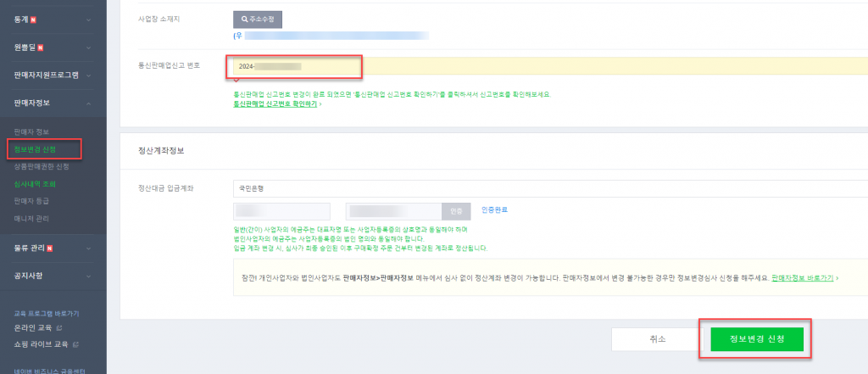Expand the 공지사항 sidebar menu

53,276
